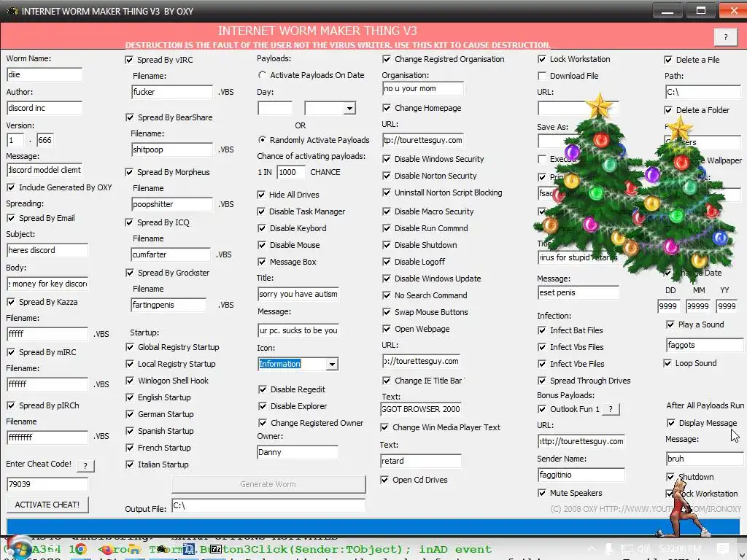Uncheck Display Message after payloads

point(671,423)
